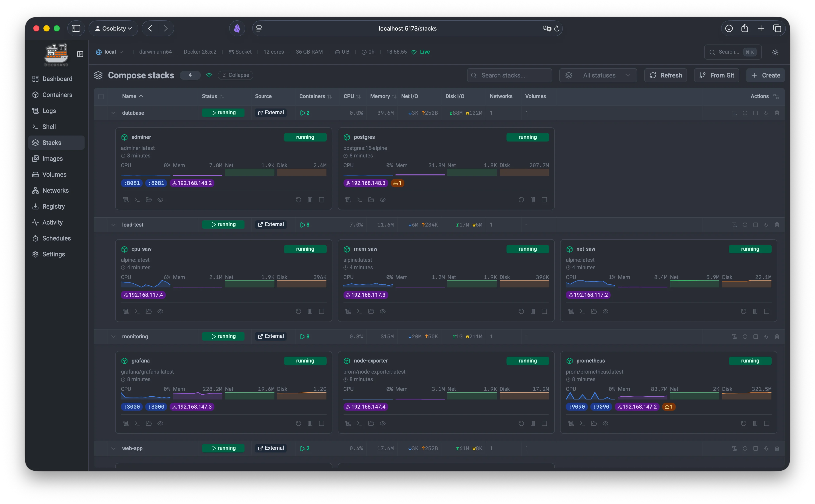Inspect the prometheus container

tap(606, 423)
